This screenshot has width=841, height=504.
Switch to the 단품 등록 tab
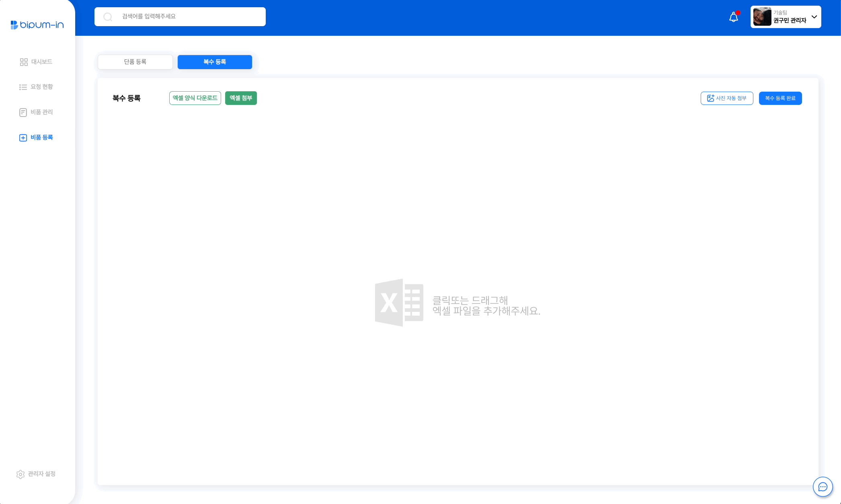coord(135,62)
